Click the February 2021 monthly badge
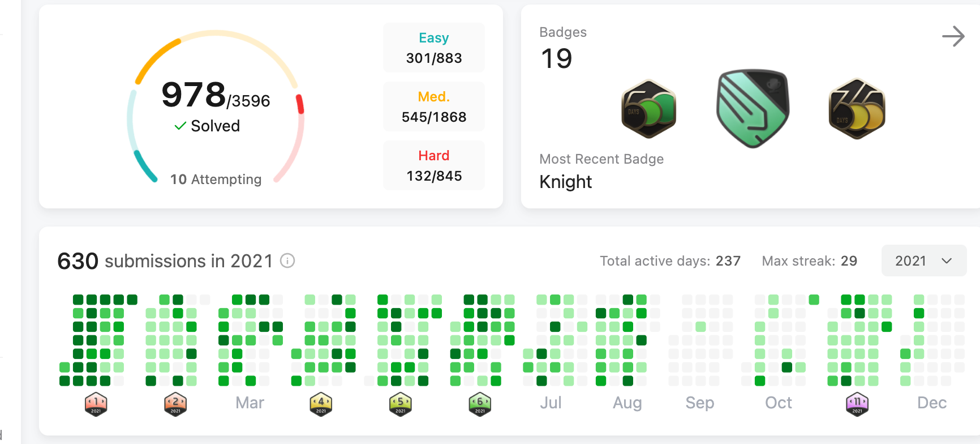The height and width of the screenshot is (444, 980). coord(175,404)
